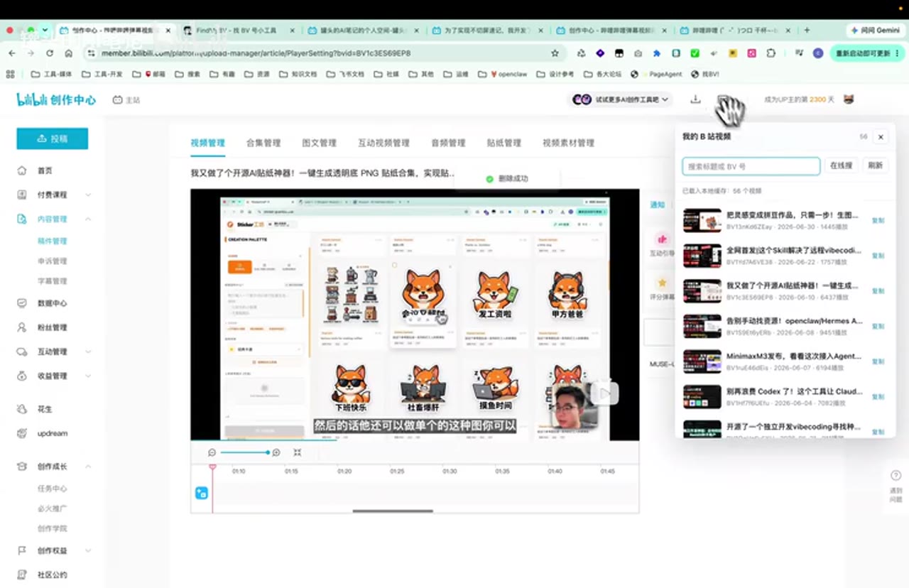Focus the 搜索标题或 BV 号 search field
Screen dimensions: 909x588
751,165
